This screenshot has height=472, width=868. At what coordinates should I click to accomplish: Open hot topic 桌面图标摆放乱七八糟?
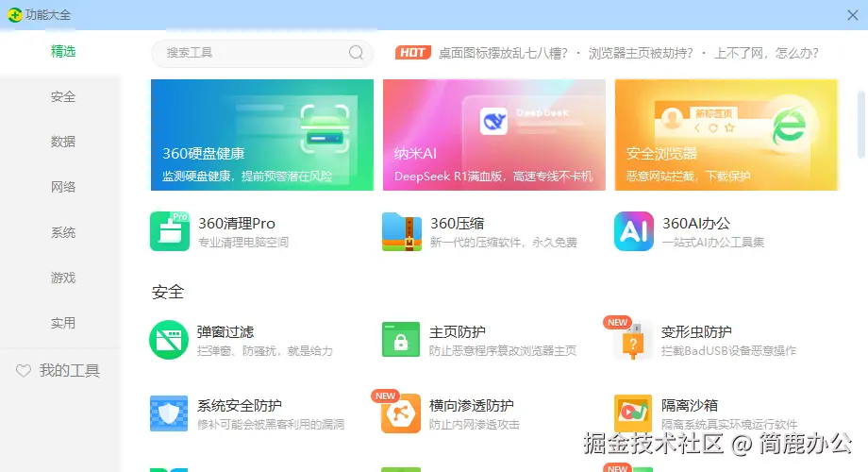[503, 53]
